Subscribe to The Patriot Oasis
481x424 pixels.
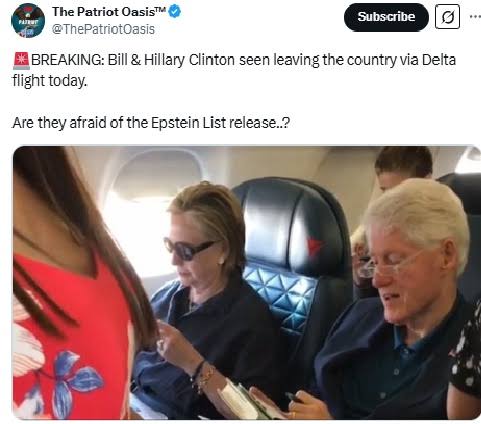coord(386,17)
